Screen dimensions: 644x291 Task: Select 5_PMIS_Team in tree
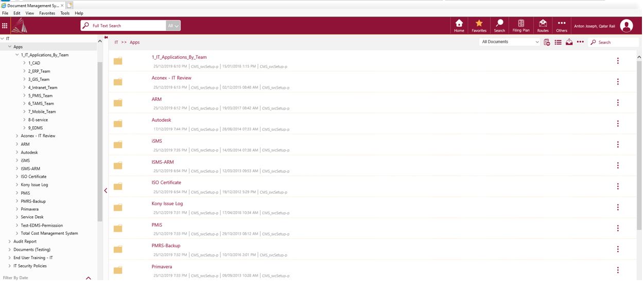(x=40, y=95)
